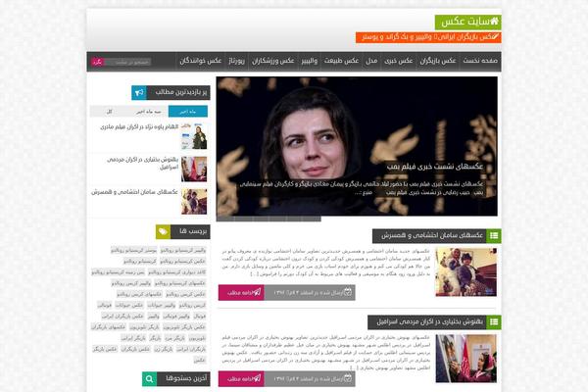This screenshot has height=392, width=588.
Task: Open the صفحه نخست menu item
Action: pos(480,61)
